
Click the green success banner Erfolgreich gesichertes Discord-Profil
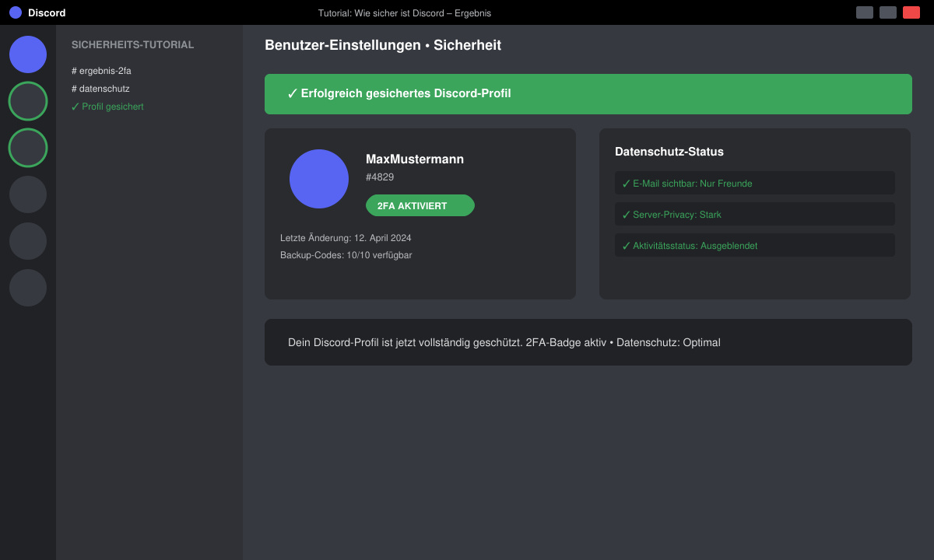coord(588,94)
